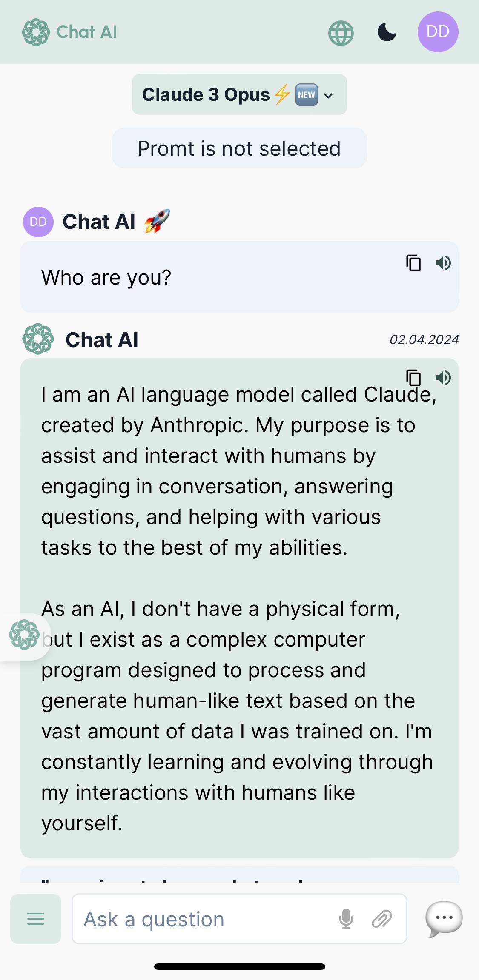Listen to the AI response aloud
479x980 pixels.
point(443,377)
